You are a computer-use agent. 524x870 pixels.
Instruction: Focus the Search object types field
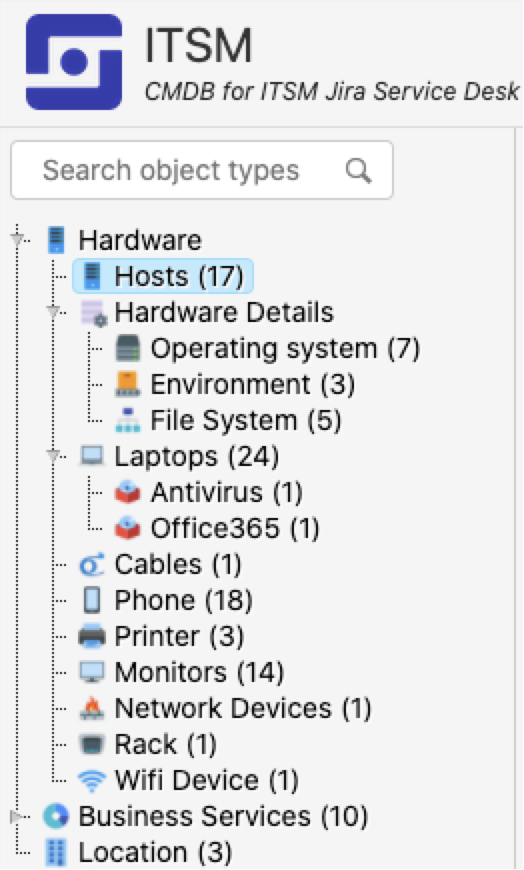pos(202,170)
